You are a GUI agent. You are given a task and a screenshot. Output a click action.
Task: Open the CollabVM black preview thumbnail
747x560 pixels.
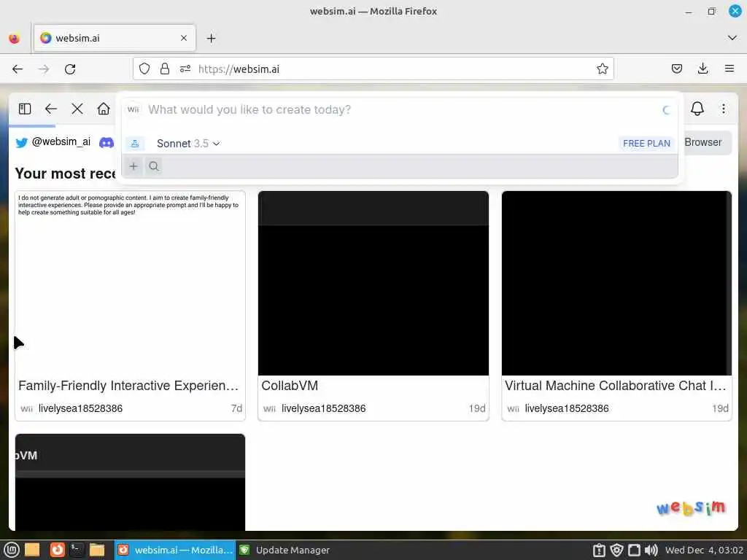[x=373, y=284]
